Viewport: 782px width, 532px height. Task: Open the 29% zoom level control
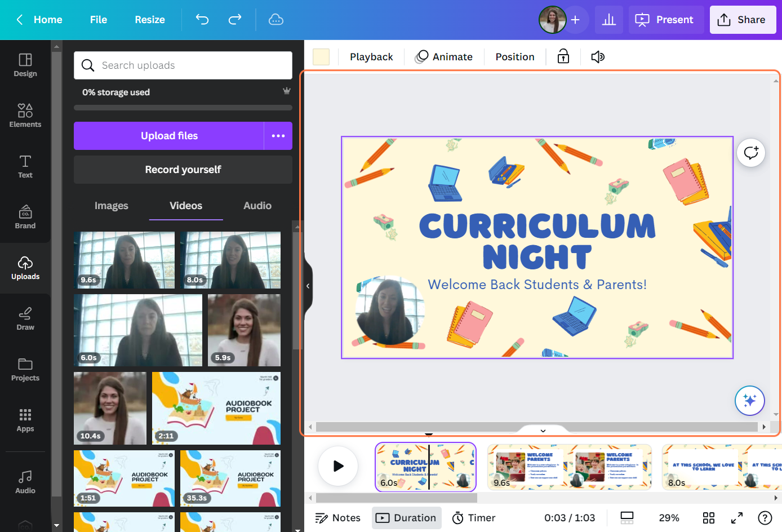point(669,517)
